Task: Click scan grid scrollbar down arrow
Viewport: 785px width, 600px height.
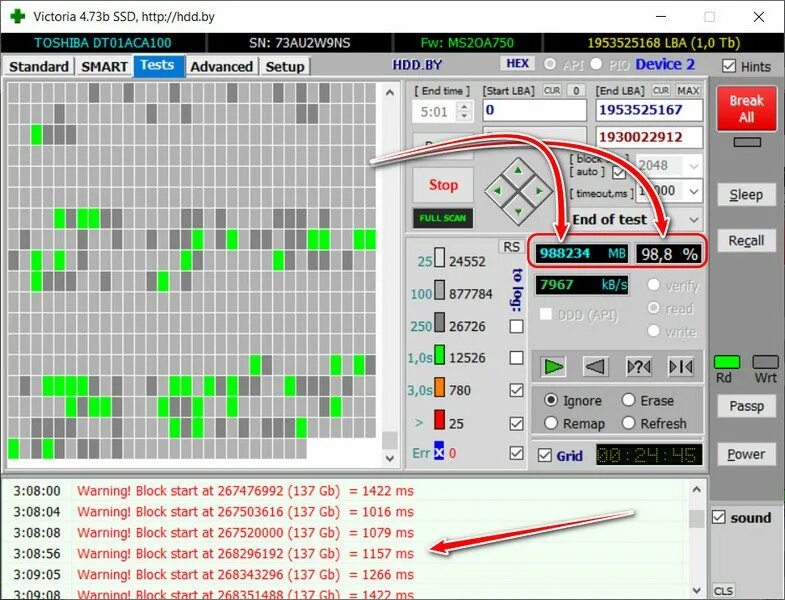Action: 390,457
